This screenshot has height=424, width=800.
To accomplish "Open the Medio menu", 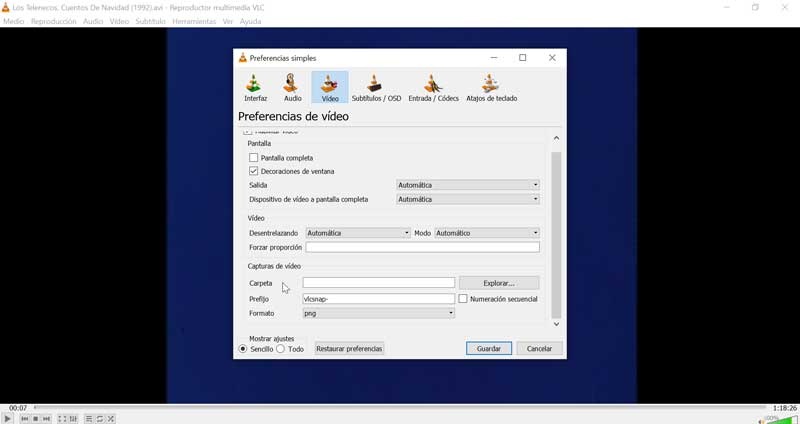I will pos(14,21).
